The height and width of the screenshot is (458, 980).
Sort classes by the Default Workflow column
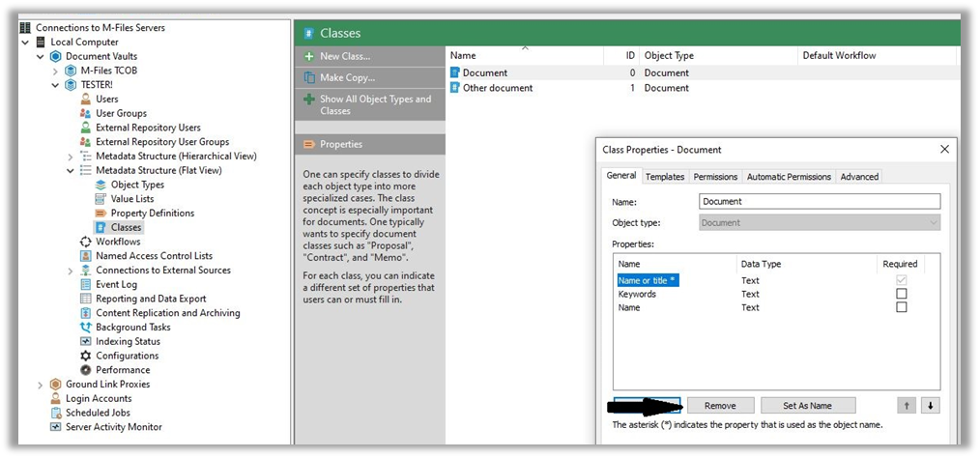pos(877,55)
